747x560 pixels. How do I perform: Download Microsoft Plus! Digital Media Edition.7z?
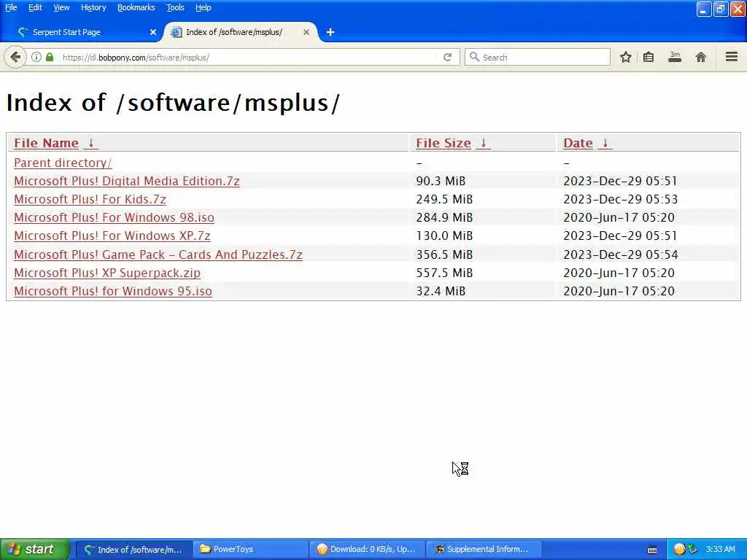pyautogui.click(x=127, y=181)
